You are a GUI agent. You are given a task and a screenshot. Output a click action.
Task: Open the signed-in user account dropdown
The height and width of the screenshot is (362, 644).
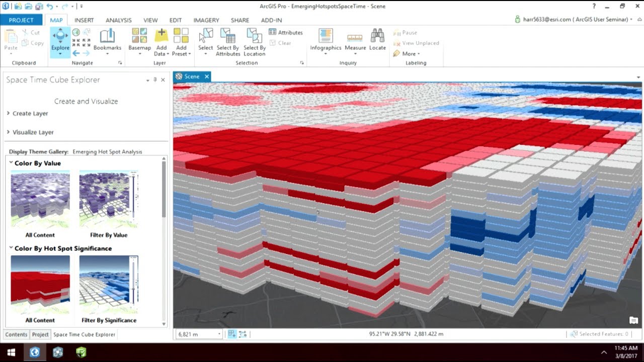(574, 19)
